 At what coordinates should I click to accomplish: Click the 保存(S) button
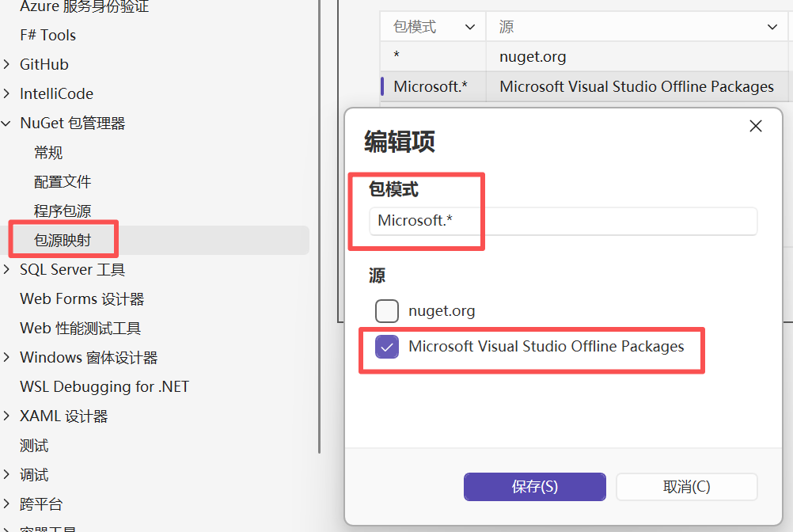tap(534, 487)
